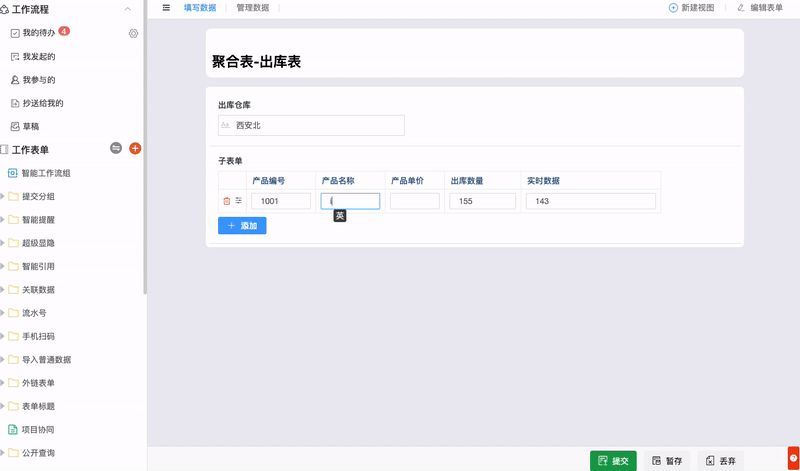Screen dimensions: 800x471
Task: Click 新建视图 button
Action: coord(691,8)
